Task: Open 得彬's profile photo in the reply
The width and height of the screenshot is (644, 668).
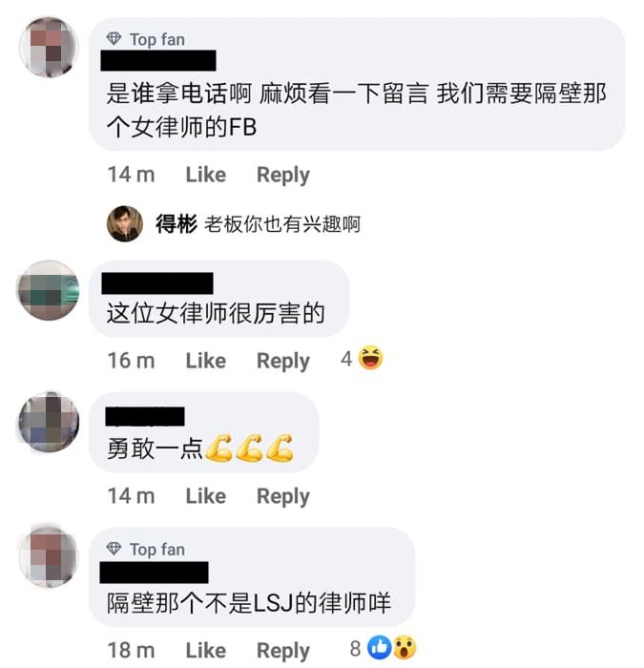Action: (x=125, y=223)
